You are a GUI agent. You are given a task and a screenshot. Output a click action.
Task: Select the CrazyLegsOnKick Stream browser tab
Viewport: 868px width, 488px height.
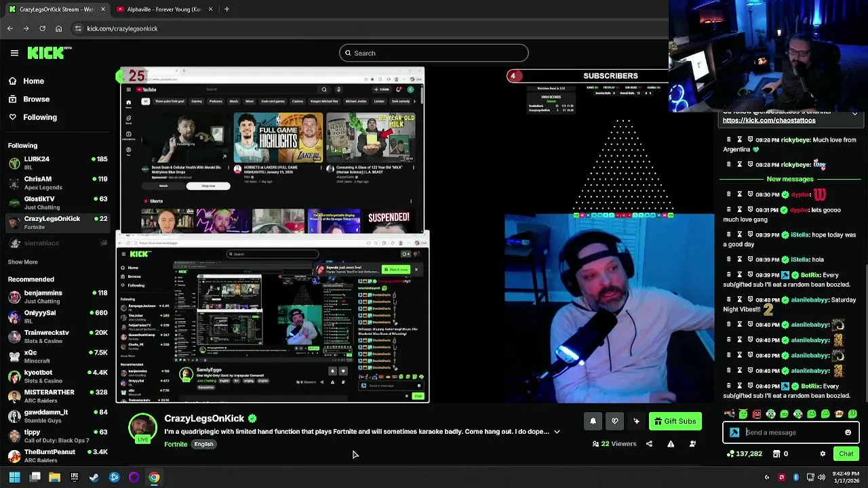tap(57, 9)
